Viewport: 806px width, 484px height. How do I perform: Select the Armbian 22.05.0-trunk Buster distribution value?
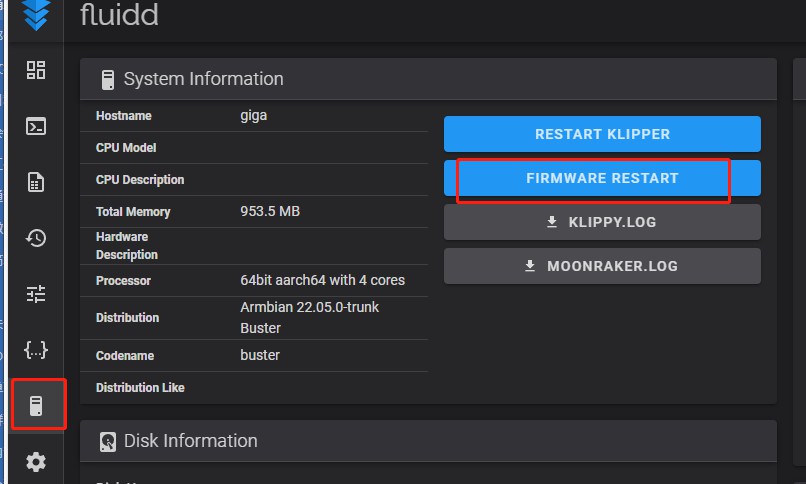point(309,318)
